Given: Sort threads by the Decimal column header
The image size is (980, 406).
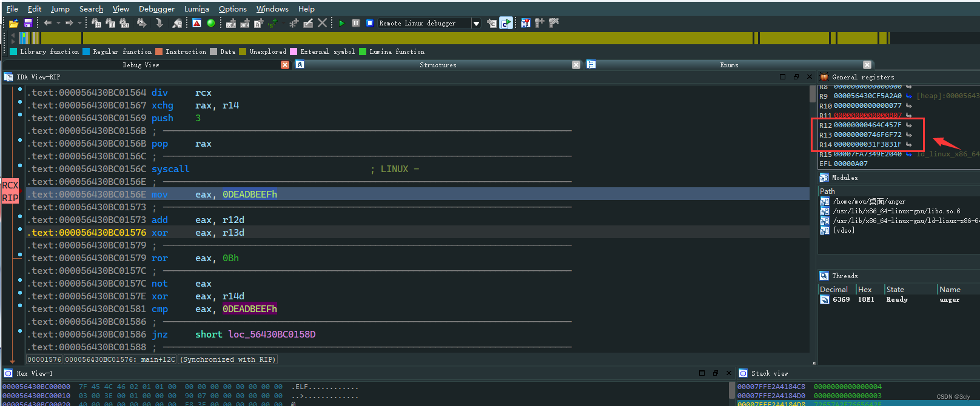Looking at the screenshot, I should (837, 289).
